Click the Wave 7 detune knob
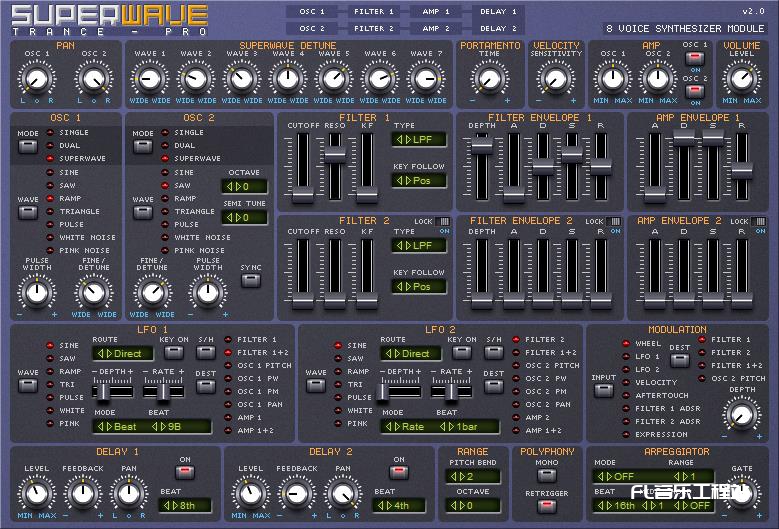The width and height of the screenshot is (779, 529). tap(426, 78)
